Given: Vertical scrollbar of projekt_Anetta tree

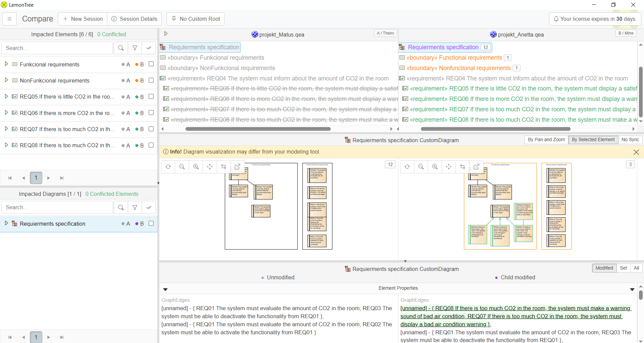Looking at the screenshot, I should coord(641,92).
